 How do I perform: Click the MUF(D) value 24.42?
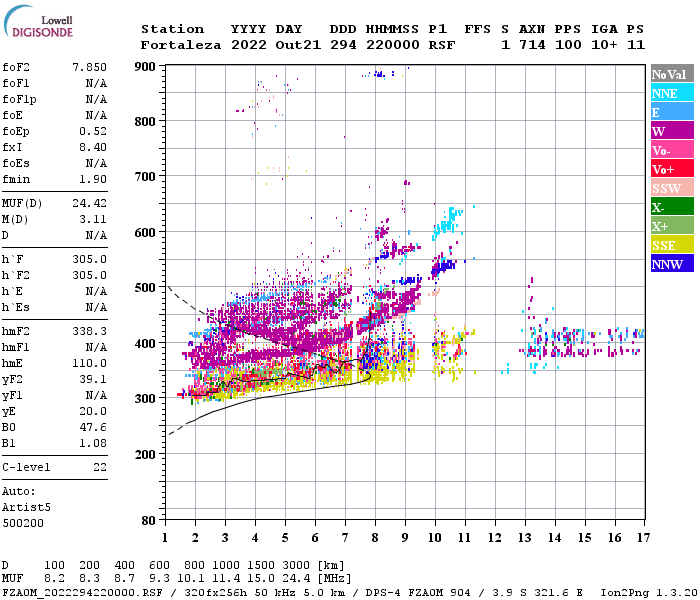click(x=89, y=203)
